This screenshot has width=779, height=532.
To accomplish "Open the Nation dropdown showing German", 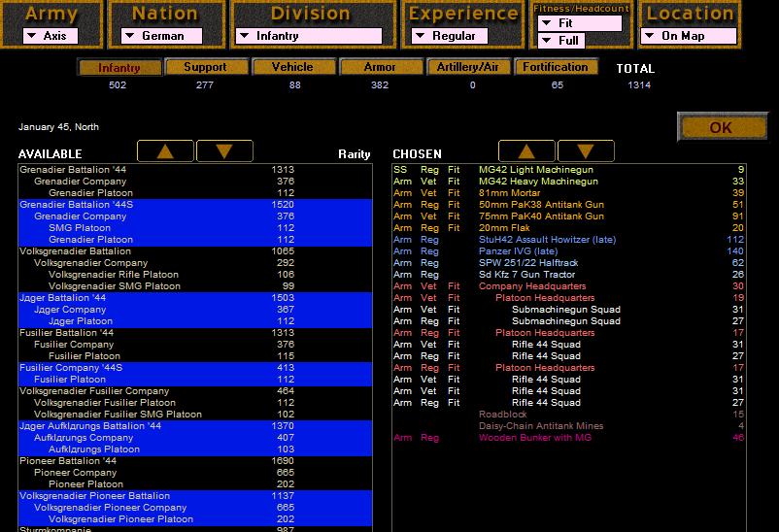I will point(161,36).
